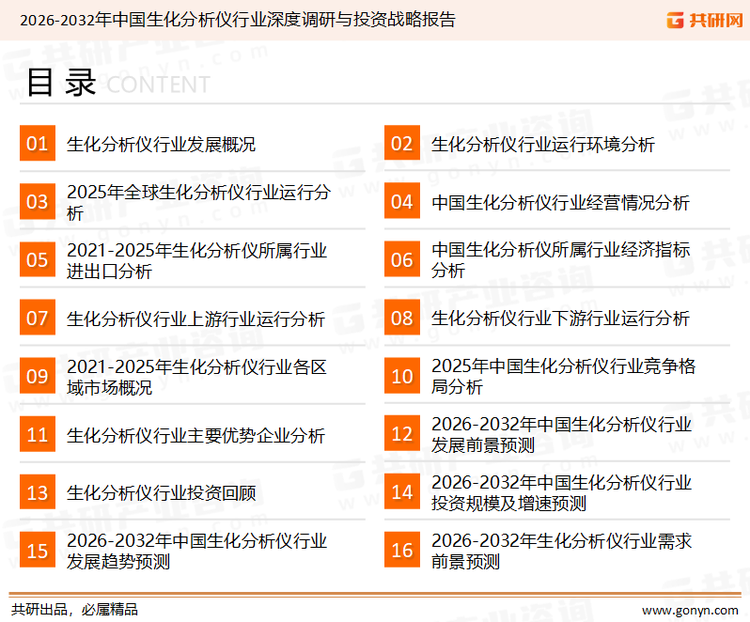Viewport: 750px width, 622px height.
Task: Open chapter 生化分析仪行业发展概况
Action: pos(161,144)
